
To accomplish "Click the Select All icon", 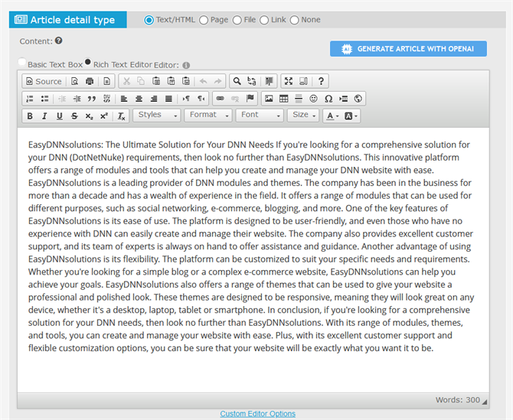I will tap(269, 81).
